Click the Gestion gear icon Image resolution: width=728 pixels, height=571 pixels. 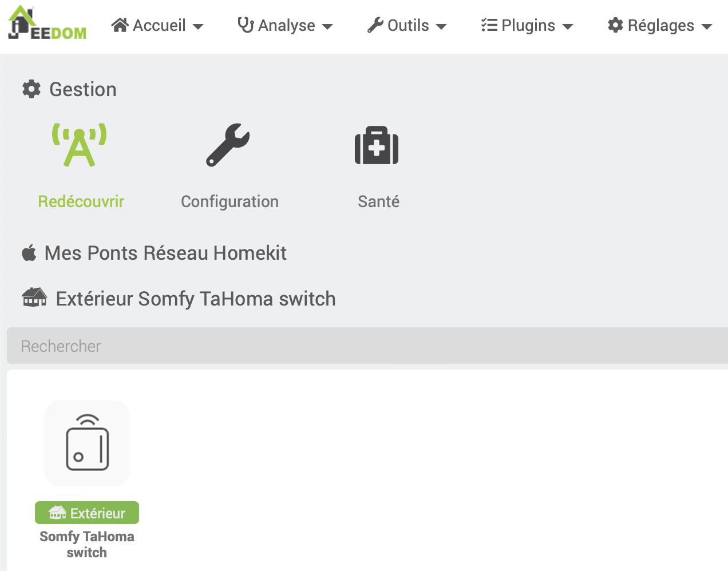31,89
